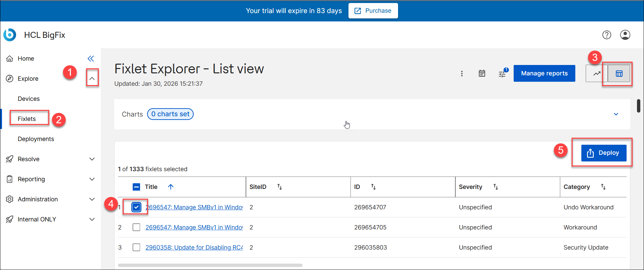Sort the table by Severity column
The image size is (644, 270).
point(496,187)
